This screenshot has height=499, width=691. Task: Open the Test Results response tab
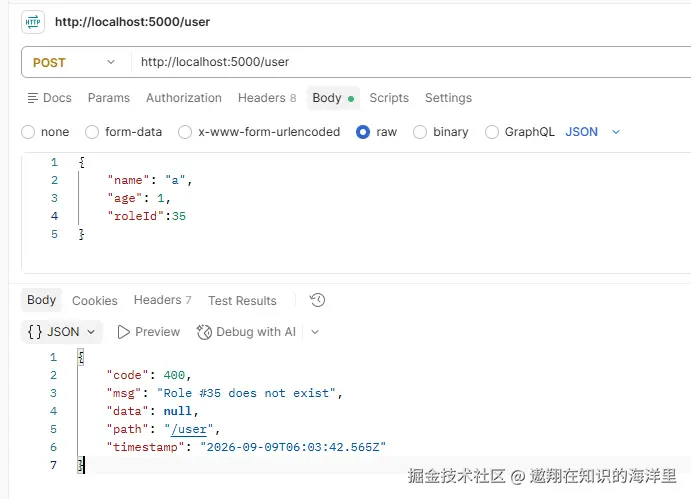[x=242, y=301]
